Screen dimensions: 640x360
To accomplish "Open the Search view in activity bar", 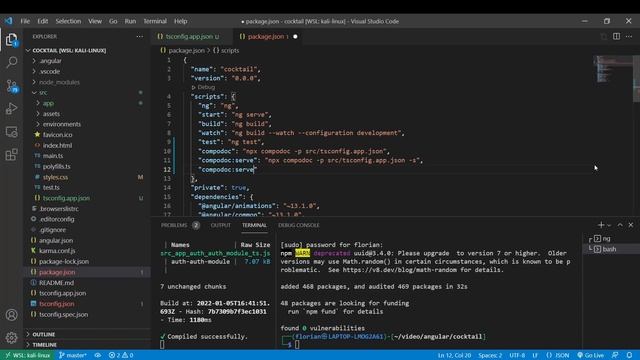I will [11, 62].
